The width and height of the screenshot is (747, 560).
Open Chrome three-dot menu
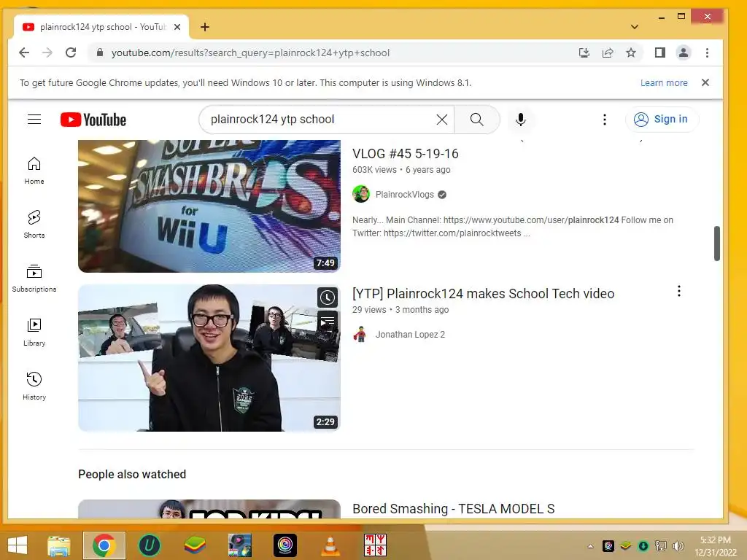click(x=707, y=52)
